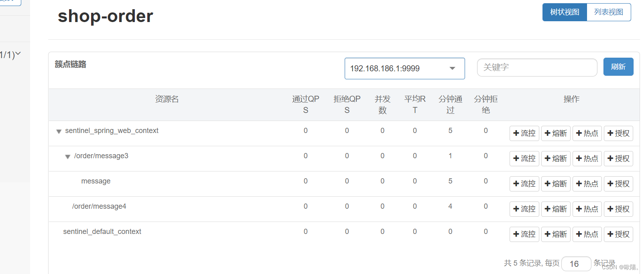Click the records-per-page field showing 16
Viewport: 644px width, 274px height.
click(576, 264)
